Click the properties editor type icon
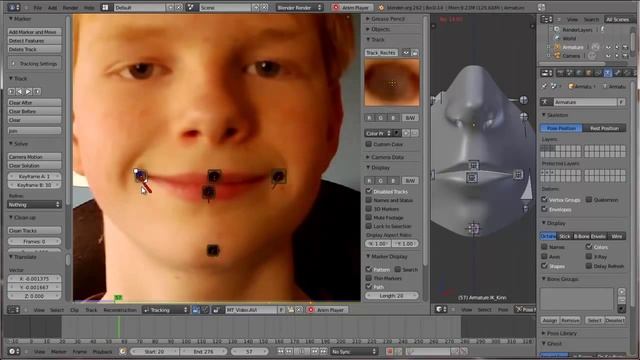Screen dimensions: 640x360 pyautogui.click(x=546, y=73)
